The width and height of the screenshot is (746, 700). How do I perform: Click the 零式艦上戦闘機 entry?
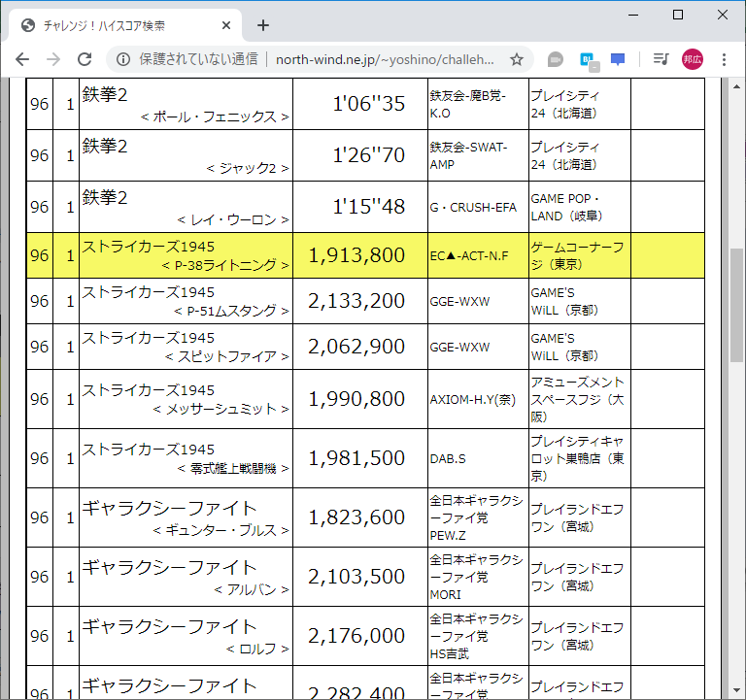233,468
